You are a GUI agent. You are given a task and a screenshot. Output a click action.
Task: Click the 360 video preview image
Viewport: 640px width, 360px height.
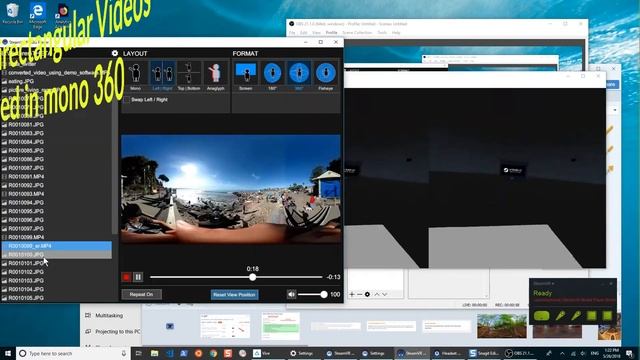(231, 189)
